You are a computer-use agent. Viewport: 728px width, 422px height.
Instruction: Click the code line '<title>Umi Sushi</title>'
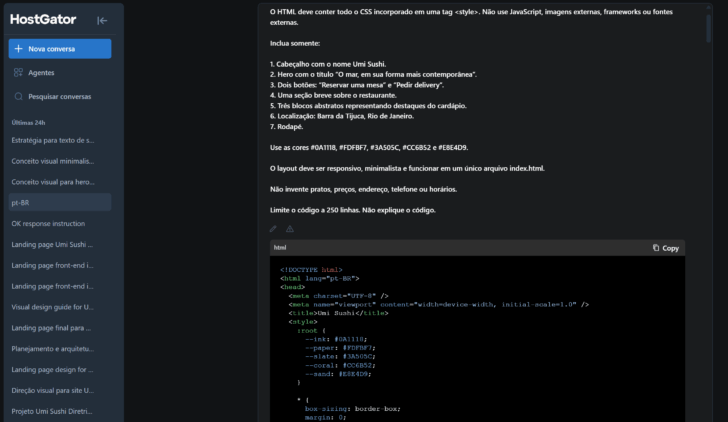click(x=338, y=313)
